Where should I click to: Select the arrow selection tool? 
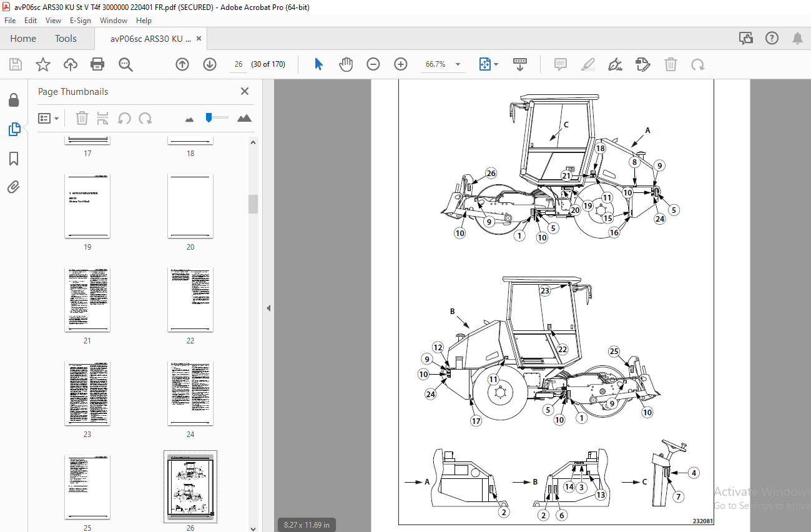point(319,64)
